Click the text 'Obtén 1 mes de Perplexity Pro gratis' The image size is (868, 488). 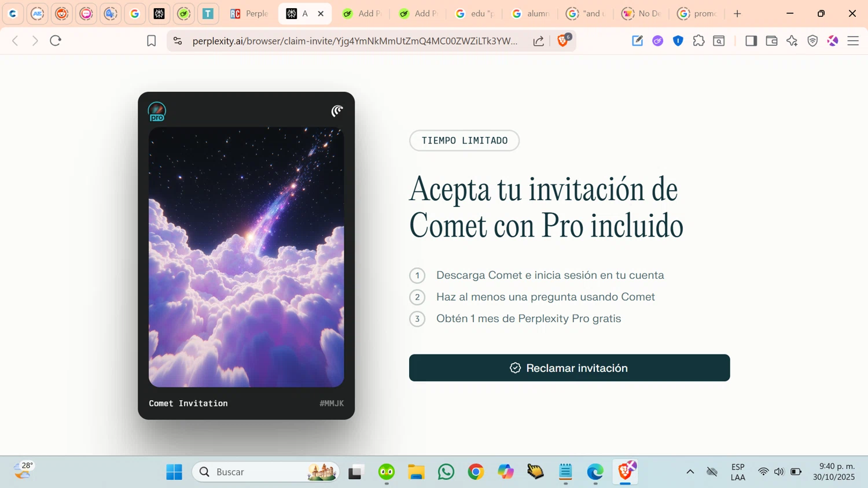click(529, 319)
